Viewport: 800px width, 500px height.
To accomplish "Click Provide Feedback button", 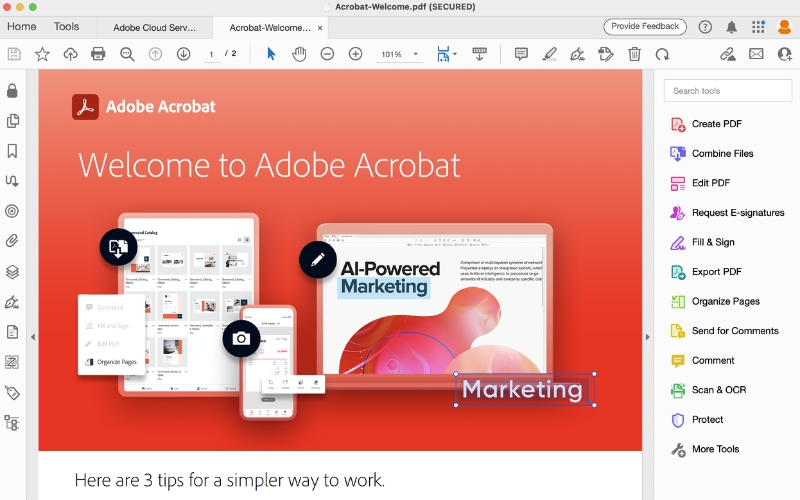I will point(645,27).
